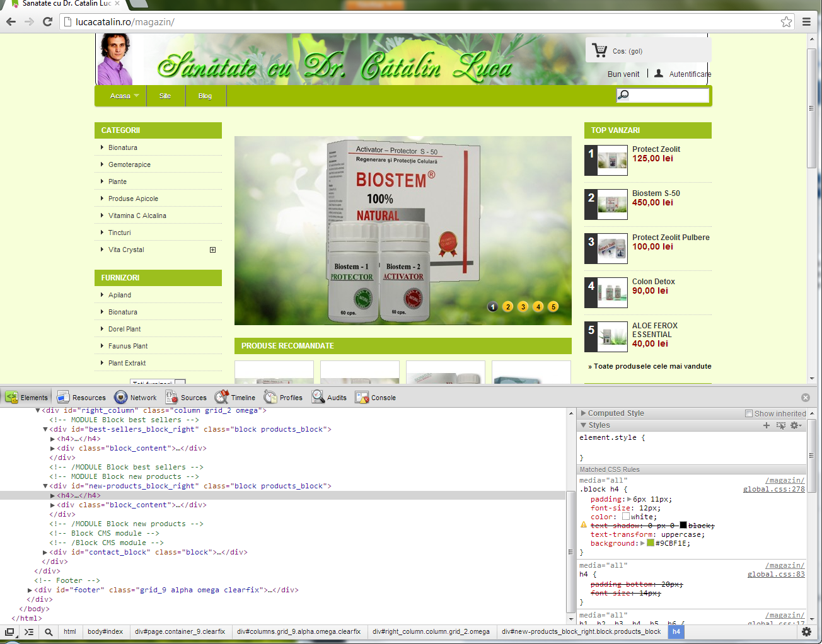Expand the contact_block div node
The width and height of the screenshot is (822, 644).
coord(45,552)
